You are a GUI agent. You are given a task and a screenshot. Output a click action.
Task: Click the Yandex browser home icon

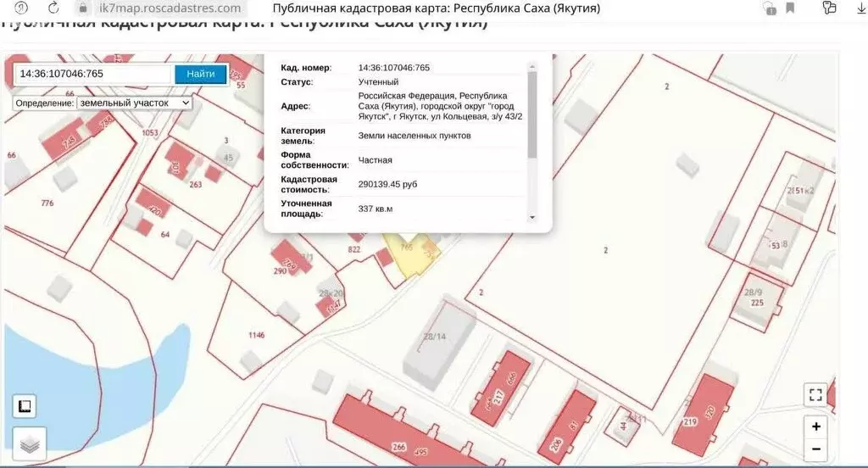(21, 8)
